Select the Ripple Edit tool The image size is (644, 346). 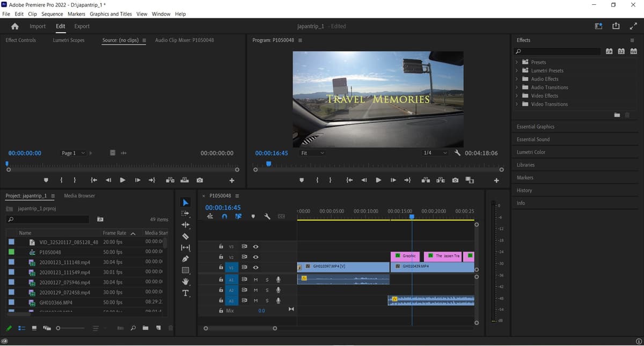tap(186, 225)
